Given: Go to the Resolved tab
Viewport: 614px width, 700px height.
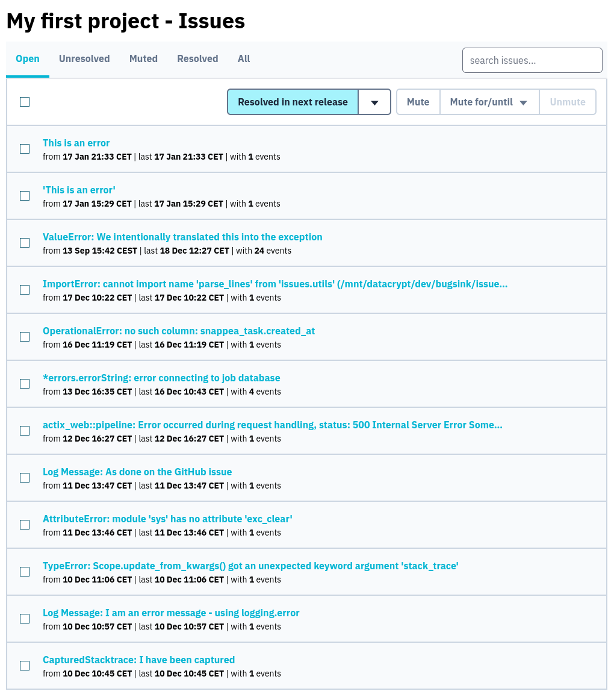Looking at the screenshot, I should click(x=197, y=59).
